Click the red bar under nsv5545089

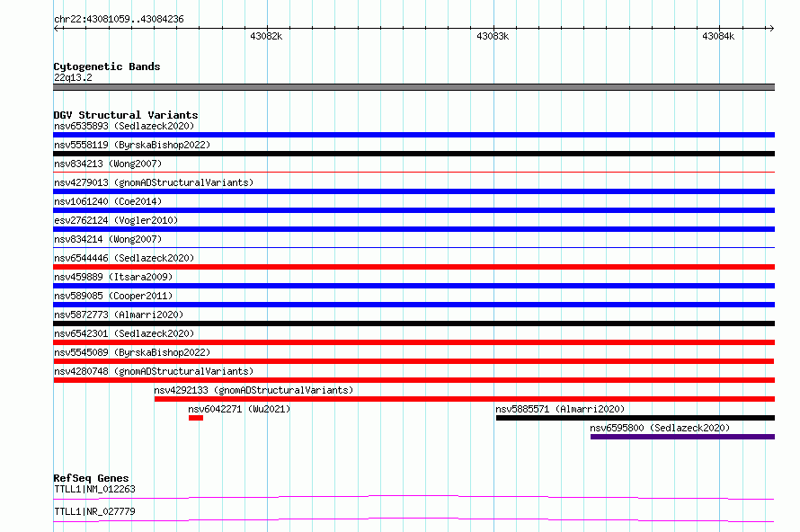point(413,361)
